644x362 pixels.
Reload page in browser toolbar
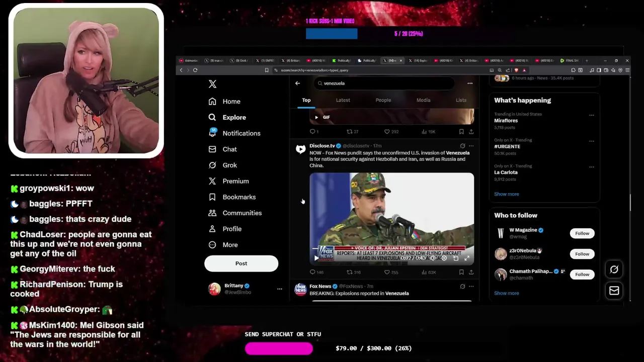coord(195,70)
